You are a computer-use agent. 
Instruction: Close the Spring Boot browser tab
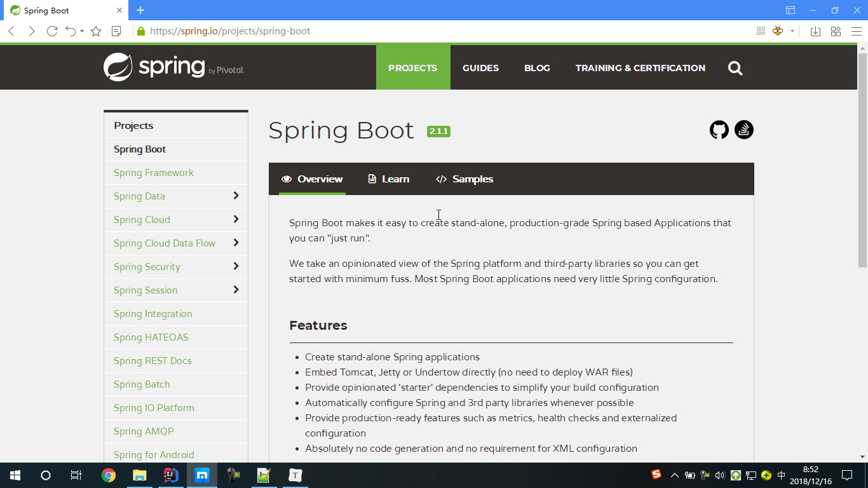(119, 10)
